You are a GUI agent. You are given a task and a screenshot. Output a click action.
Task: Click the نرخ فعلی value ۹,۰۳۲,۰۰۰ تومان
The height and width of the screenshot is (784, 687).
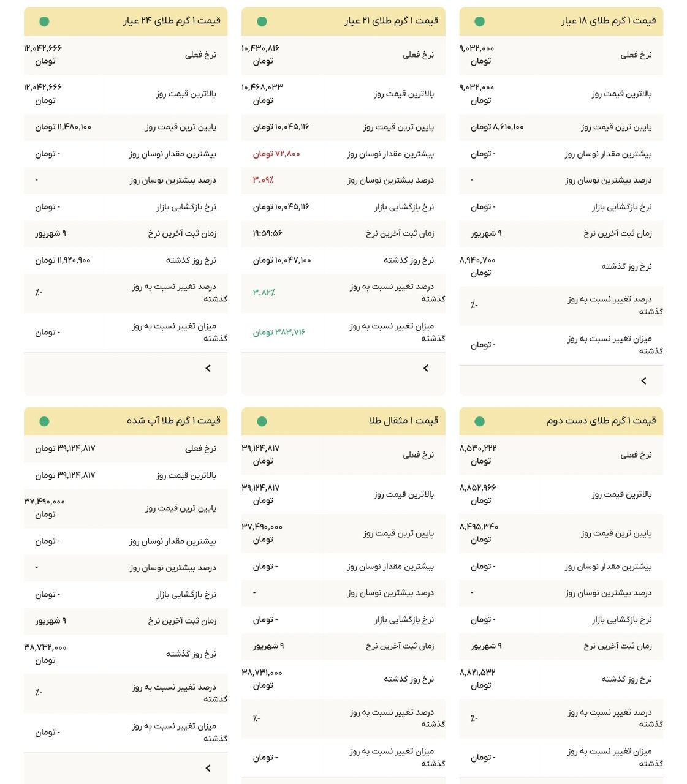pyautogui.click(x=477, y=55)
